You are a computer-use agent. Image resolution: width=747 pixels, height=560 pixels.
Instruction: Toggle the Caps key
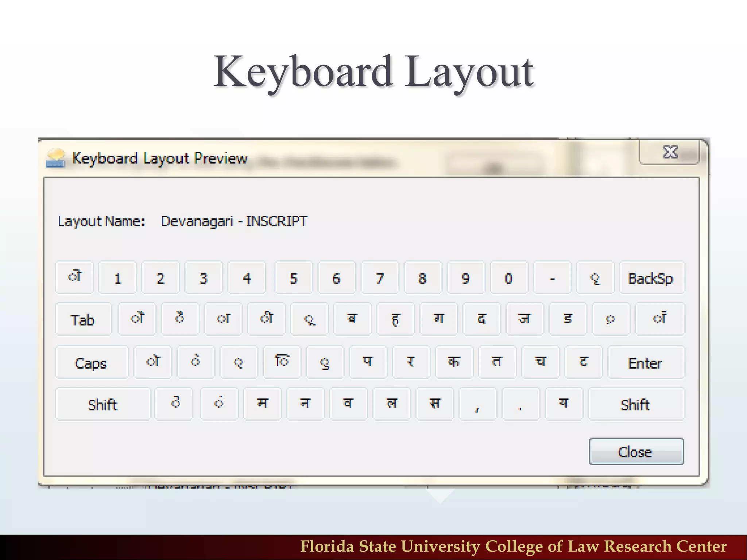click(92, 363)
